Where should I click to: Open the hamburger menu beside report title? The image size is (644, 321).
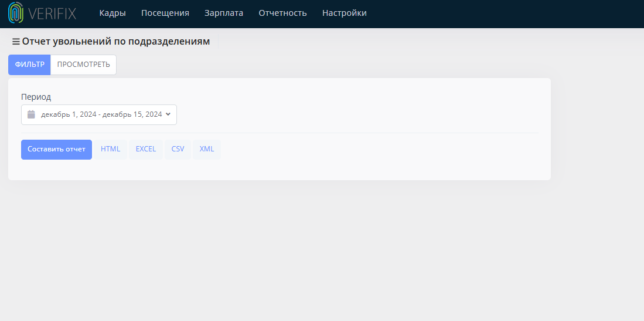pos(16,42)
